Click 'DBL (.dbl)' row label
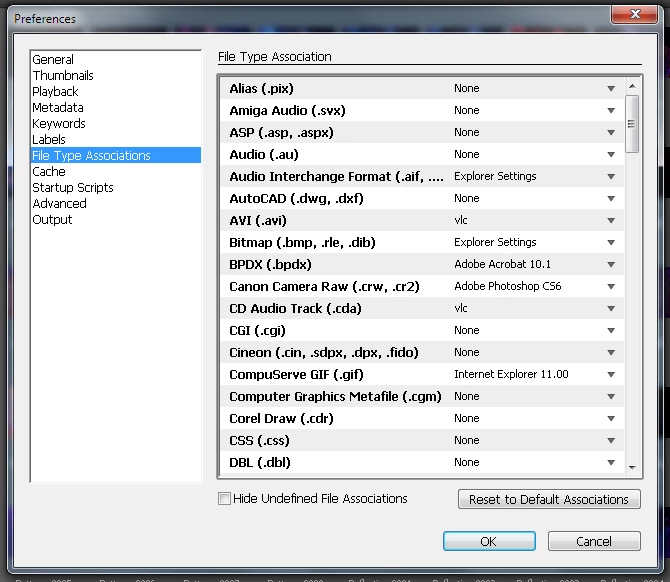This screenshot has width=670, height=582. [x=260, y=463]
